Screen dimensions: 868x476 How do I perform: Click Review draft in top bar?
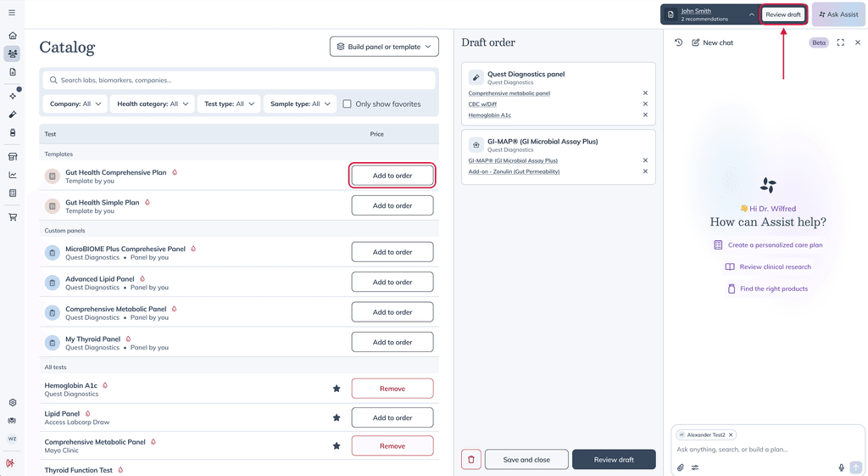pyautogui.click(x=783, y=14)
